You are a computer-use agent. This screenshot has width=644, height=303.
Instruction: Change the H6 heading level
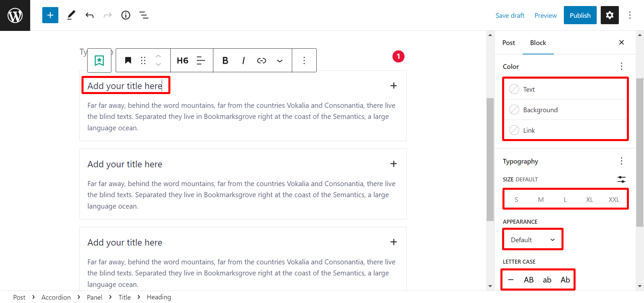pos(182,60)
